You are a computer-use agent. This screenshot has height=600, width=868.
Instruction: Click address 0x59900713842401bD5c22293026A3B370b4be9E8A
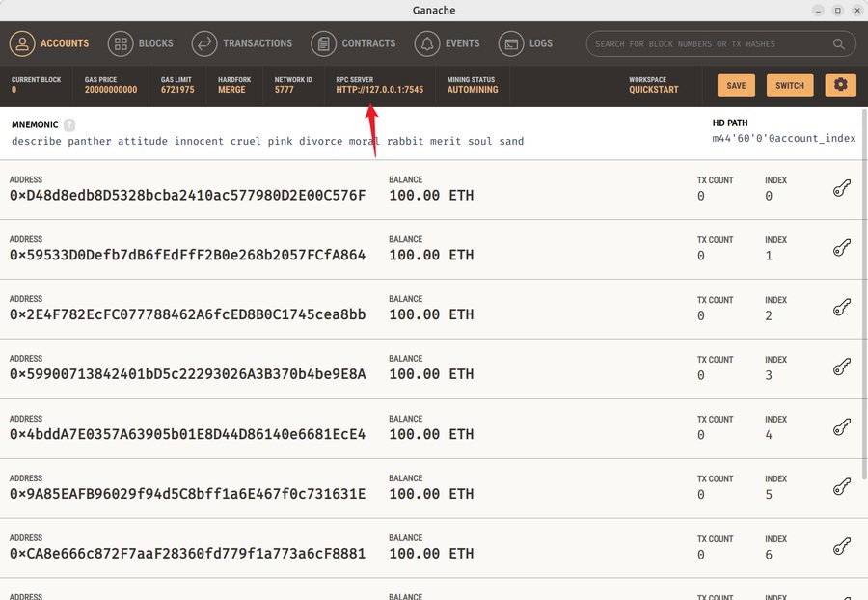coord(188,374)
